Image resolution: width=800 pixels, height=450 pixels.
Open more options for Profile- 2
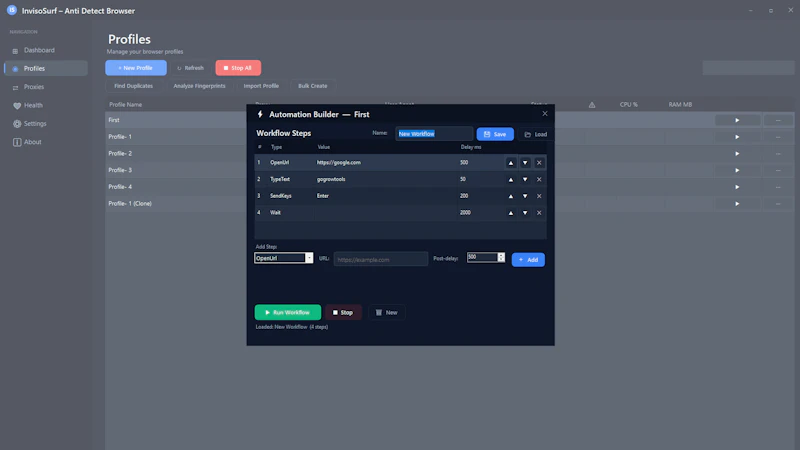[778, 154]
